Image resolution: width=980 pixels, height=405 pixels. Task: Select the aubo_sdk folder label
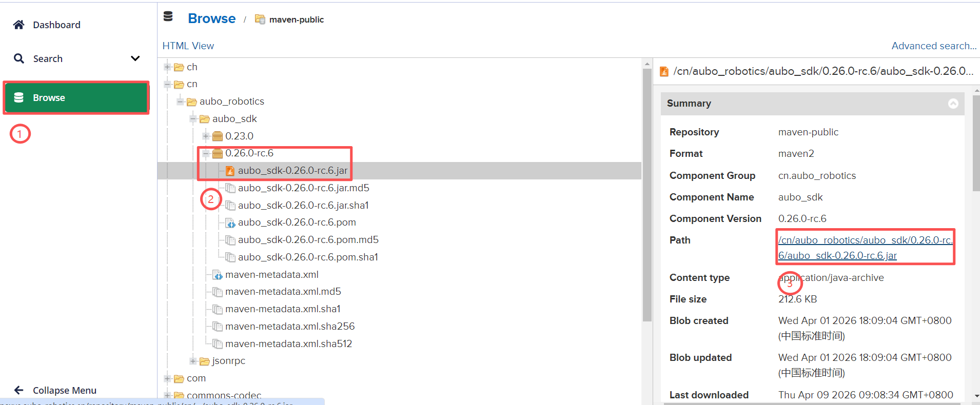tap(234, 119)
